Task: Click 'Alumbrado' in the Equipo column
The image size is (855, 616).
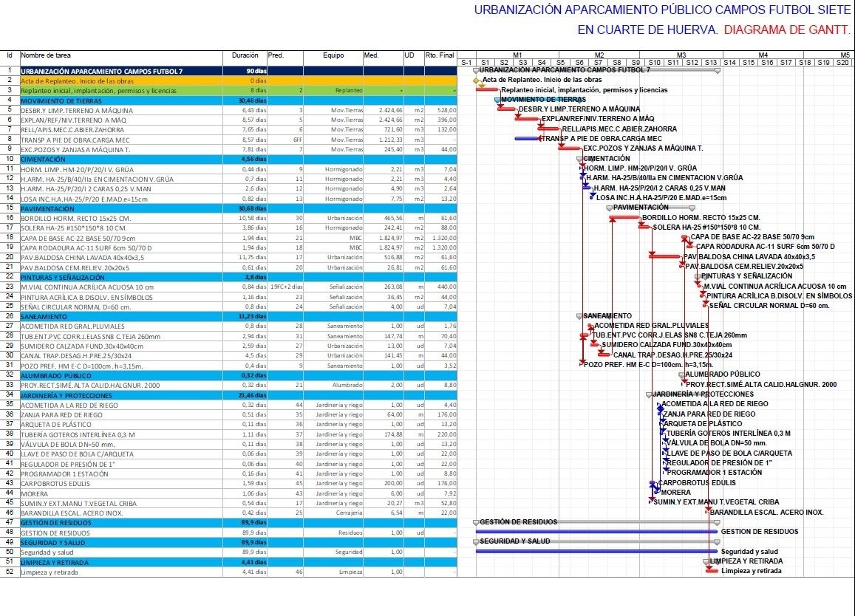Action: [347, 386]
